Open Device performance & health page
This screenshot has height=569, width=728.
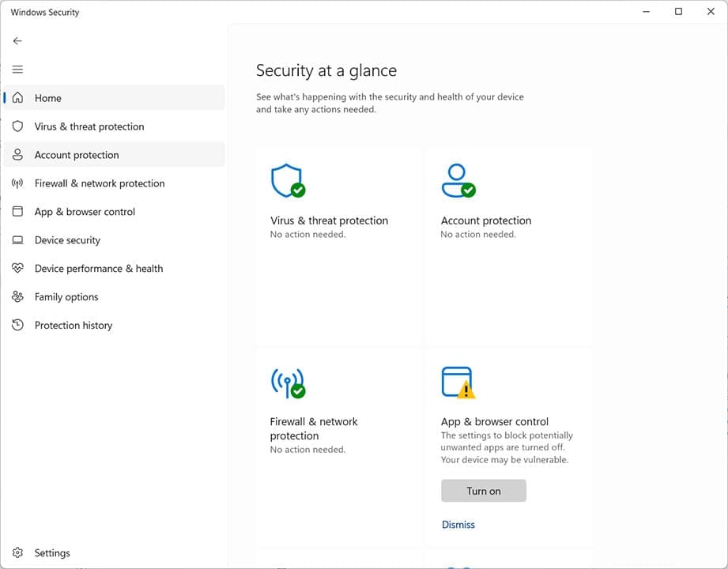99,268
